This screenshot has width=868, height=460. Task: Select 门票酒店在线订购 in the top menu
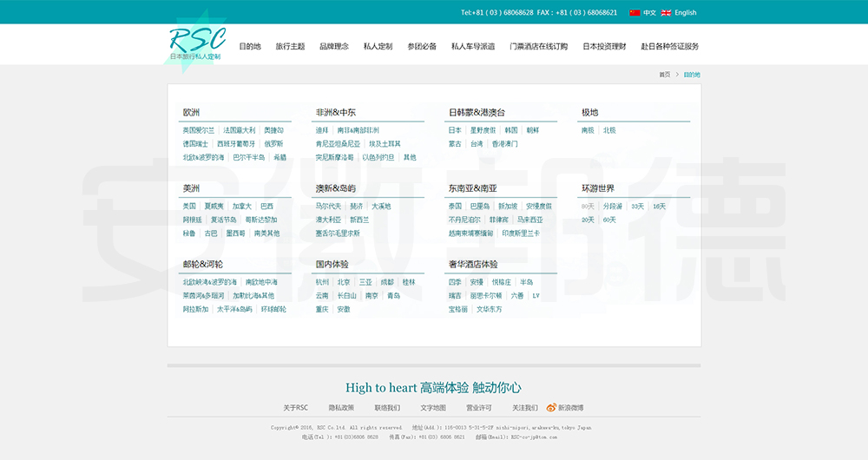tap(538, 46)
